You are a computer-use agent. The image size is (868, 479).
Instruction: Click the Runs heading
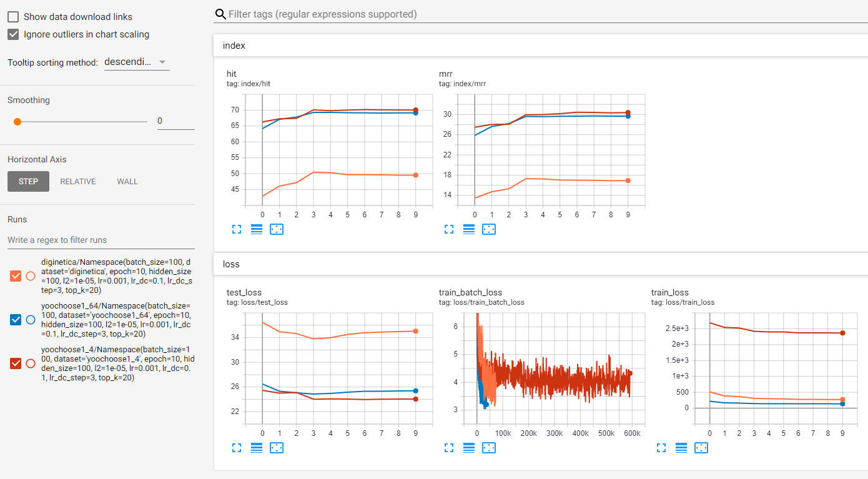point(17,219)
